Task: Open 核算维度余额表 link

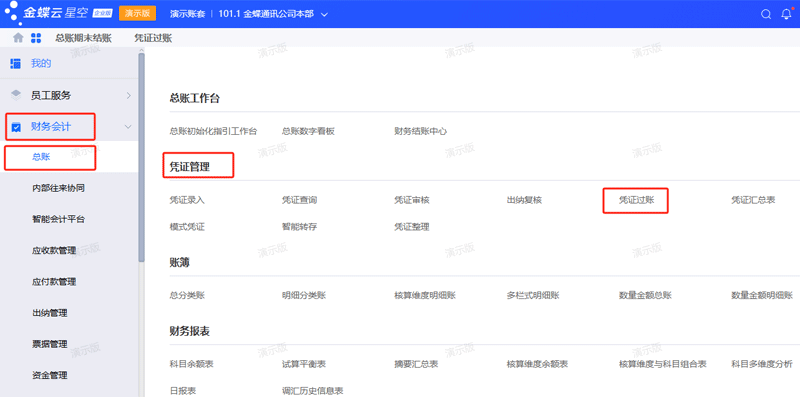Action: point(537,364)
